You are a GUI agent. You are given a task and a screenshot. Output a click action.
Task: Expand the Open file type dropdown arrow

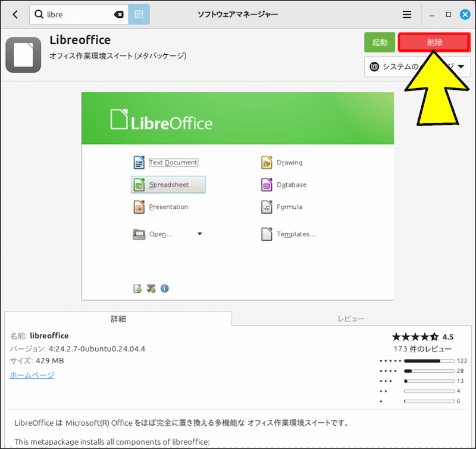tap(200, 233)
